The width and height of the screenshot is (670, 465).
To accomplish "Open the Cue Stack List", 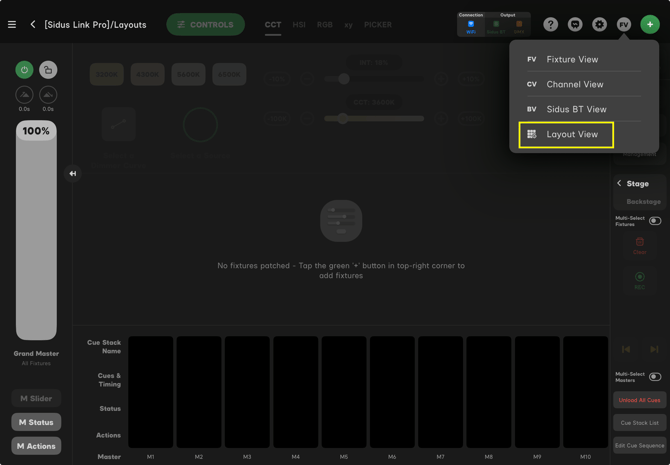I will [639, 423].
